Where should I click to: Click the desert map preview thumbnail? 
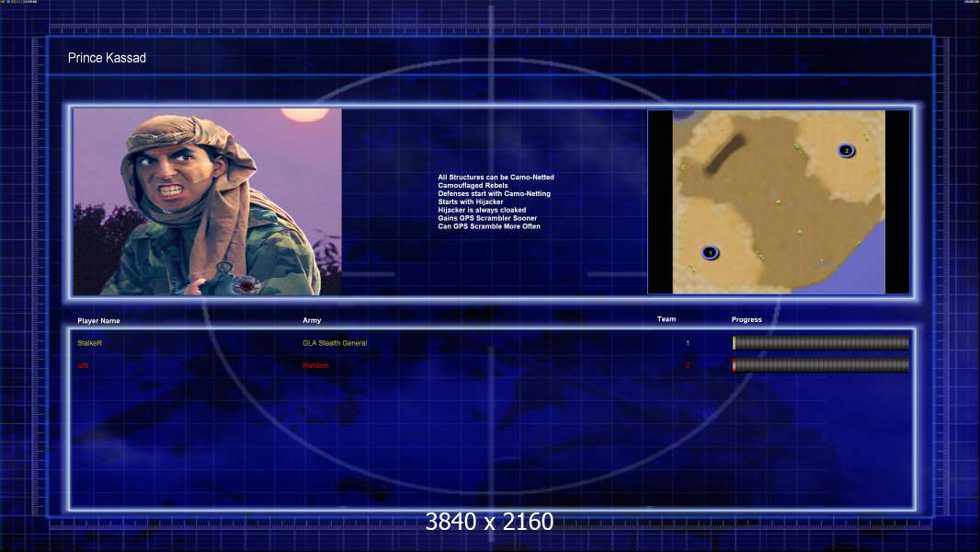click(x=779, y=201)
